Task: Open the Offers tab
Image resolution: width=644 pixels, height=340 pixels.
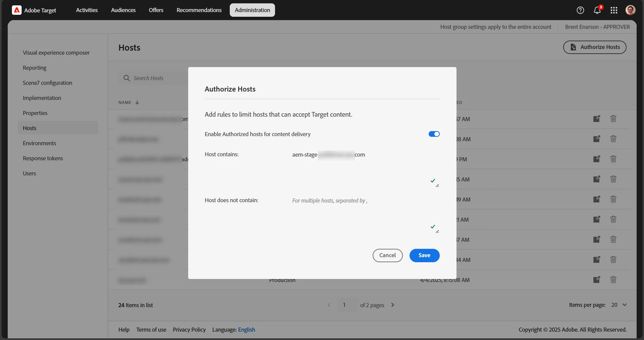Action: tap(156, 10)
